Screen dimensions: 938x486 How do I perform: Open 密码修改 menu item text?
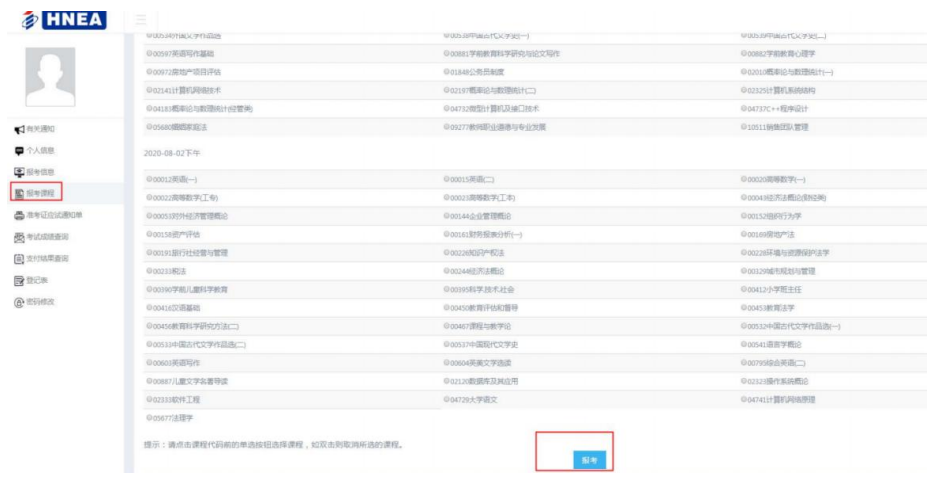(41, 301)
